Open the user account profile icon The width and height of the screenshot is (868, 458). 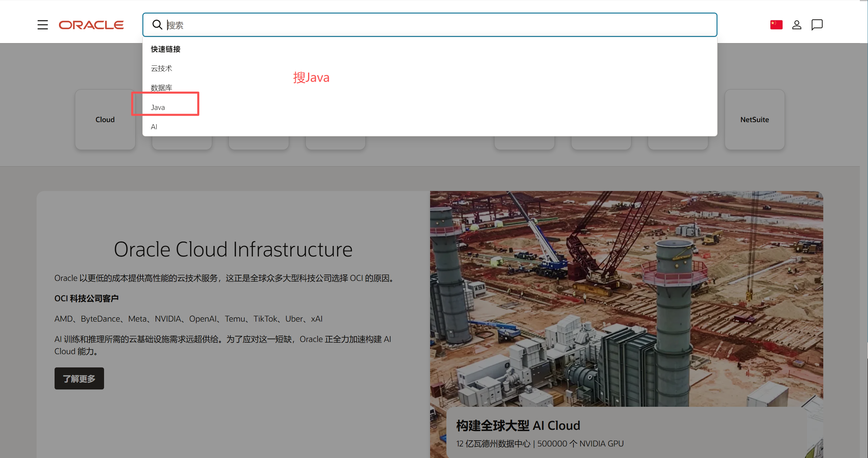pyautogui.click(x=796, y=25)
